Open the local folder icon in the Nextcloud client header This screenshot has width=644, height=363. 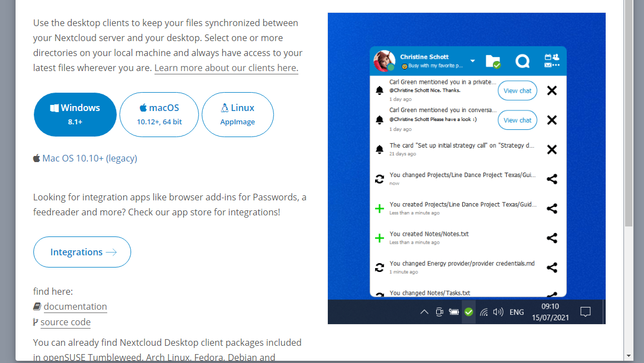coord(493,62)
